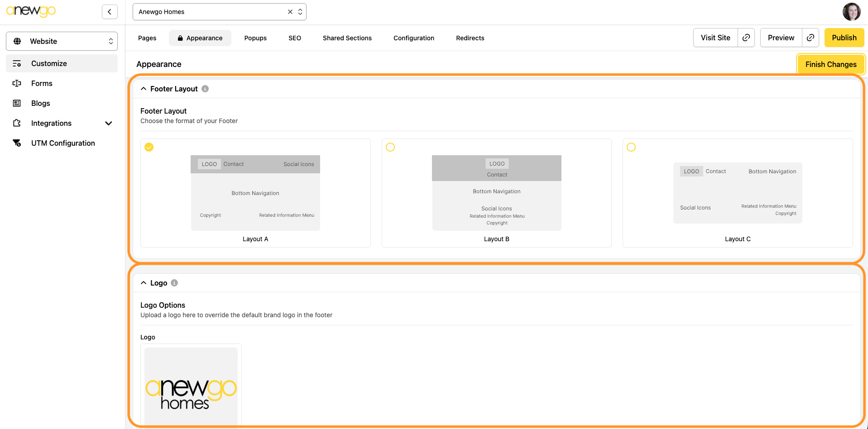
Task: Click the Anewgo Homes logo thumbnail
Action: (191, 388)
